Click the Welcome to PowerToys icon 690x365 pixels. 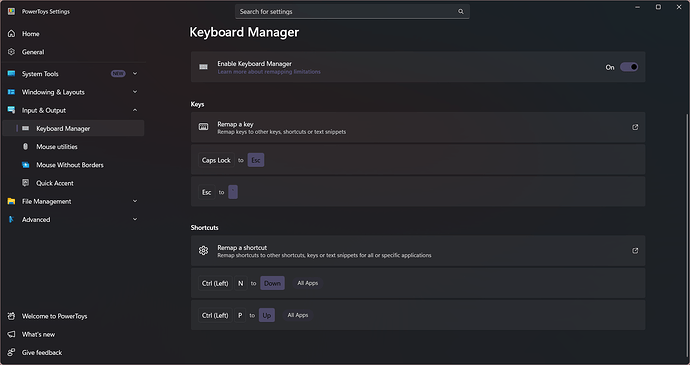coord(11,316)
